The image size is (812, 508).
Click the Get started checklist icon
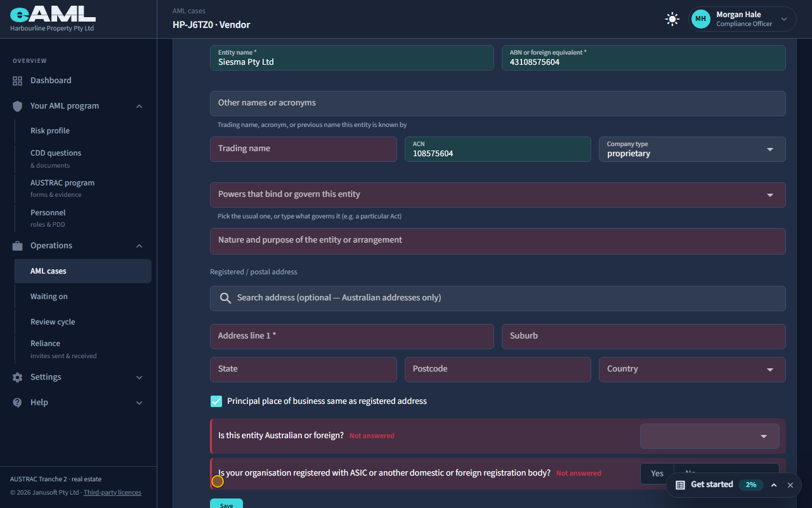click(680, 485)
